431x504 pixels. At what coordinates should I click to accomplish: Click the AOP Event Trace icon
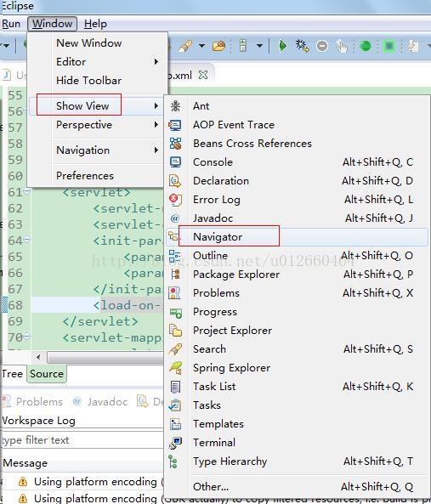coord(175,125)
